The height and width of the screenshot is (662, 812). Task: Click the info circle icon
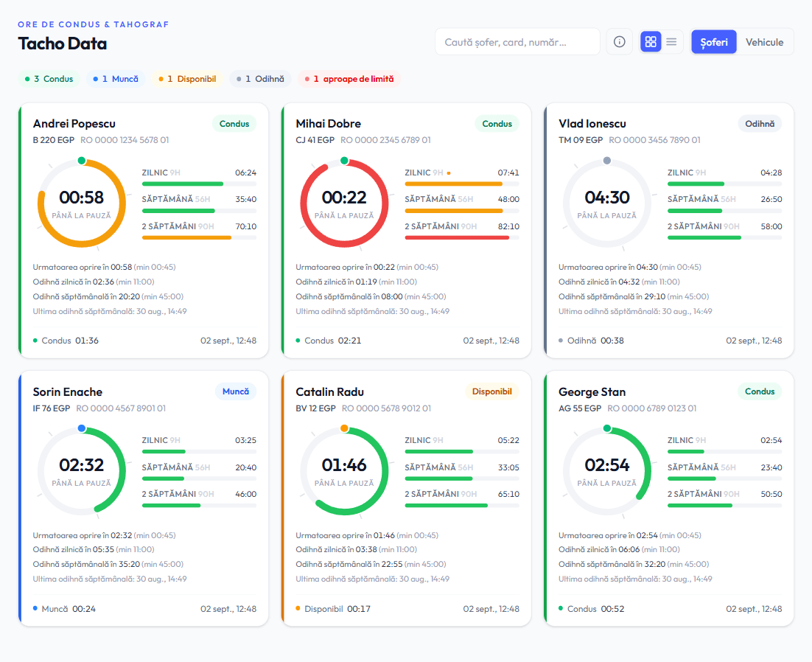click(620, 42)
